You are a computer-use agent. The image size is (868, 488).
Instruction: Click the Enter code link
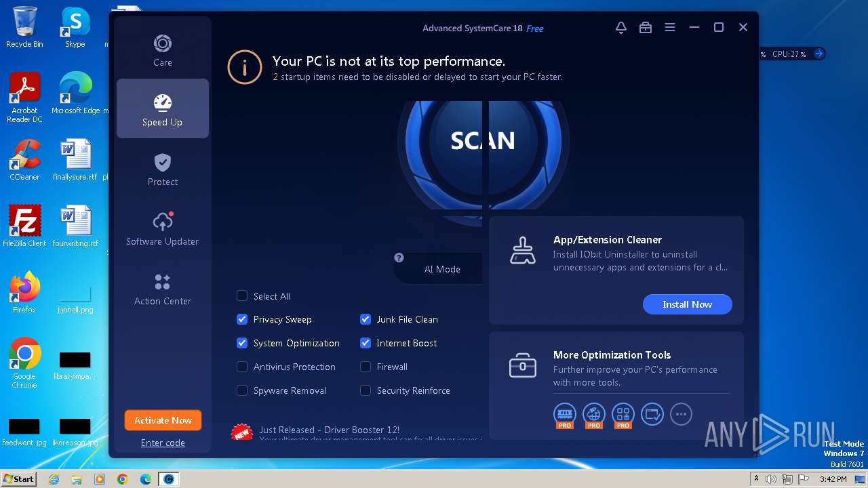[x=163, y=443]
